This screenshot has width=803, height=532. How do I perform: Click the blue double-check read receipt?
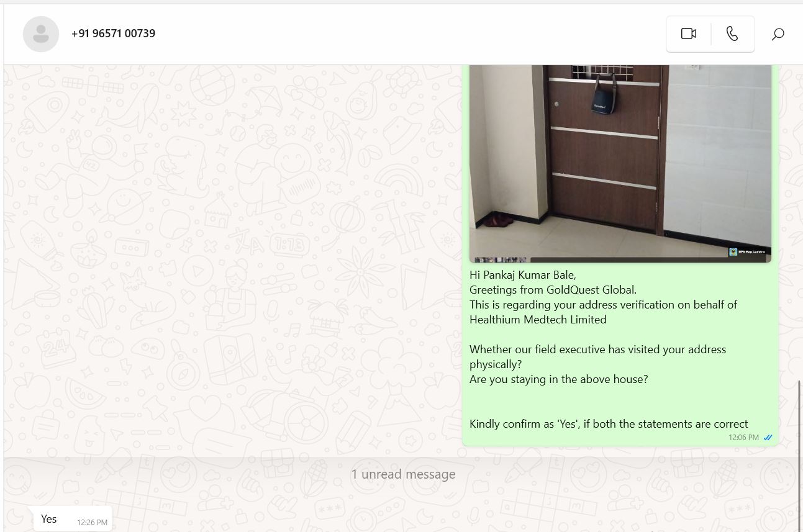coord(768,438)
